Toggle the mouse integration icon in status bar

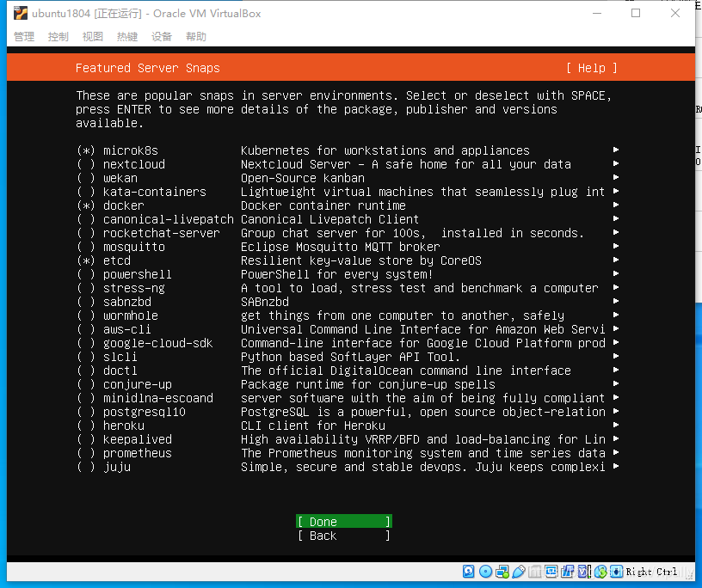600,572
